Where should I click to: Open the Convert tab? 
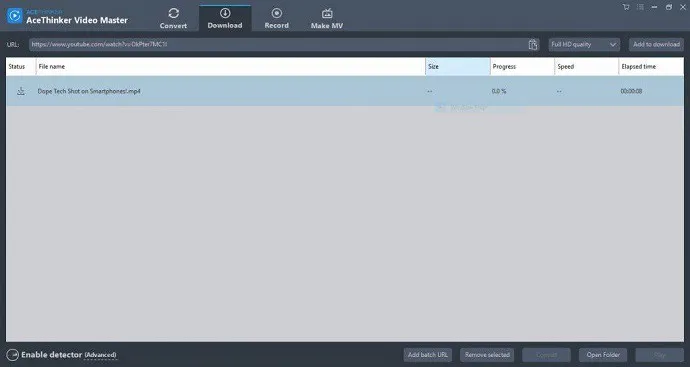[x=173, y=18]
